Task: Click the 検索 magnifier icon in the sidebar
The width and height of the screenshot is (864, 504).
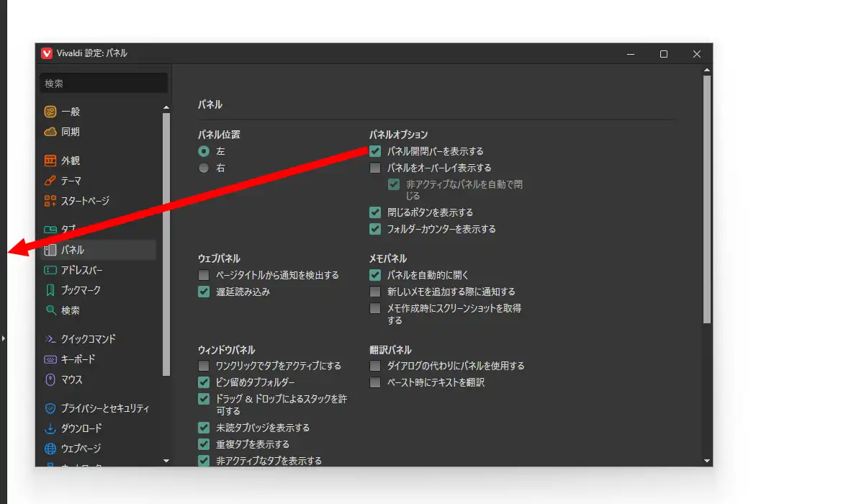Action: (x=50, y=310)
